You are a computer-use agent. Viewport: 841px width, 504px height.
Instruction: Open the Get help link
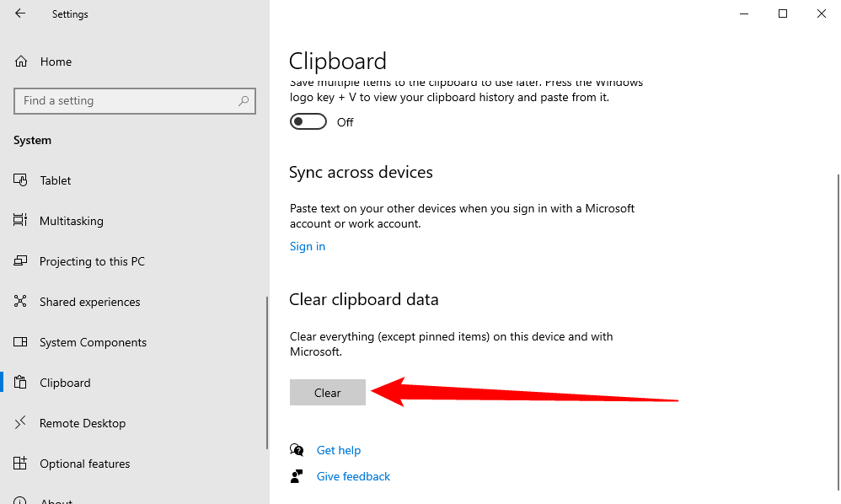point(339,450)
